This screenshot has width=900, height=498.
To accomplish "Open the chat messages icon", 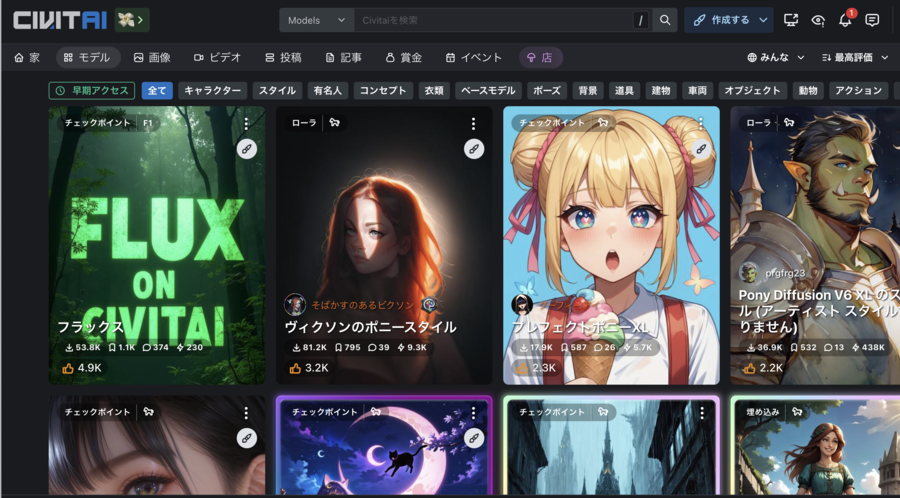I will click(x=872, y=20).
